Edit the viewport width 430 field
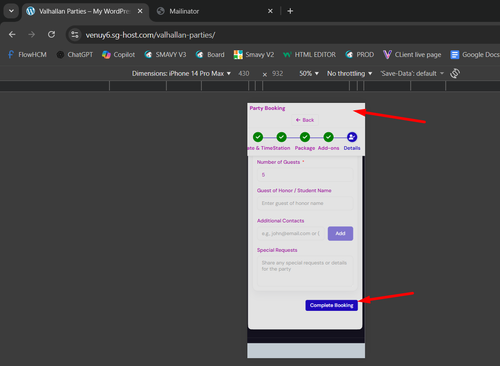This screenshot has width=500, height=366. coord(244,73)
